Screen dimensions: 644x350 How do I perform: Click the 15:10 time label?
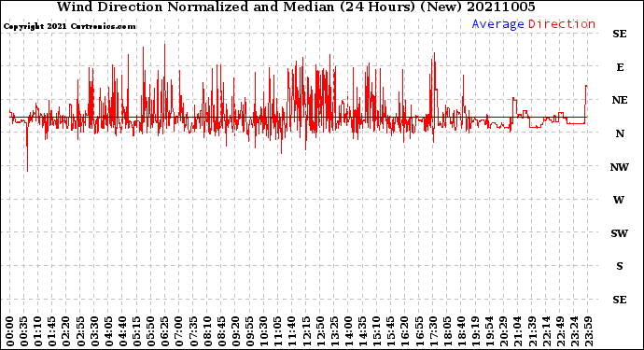[377, 331]
